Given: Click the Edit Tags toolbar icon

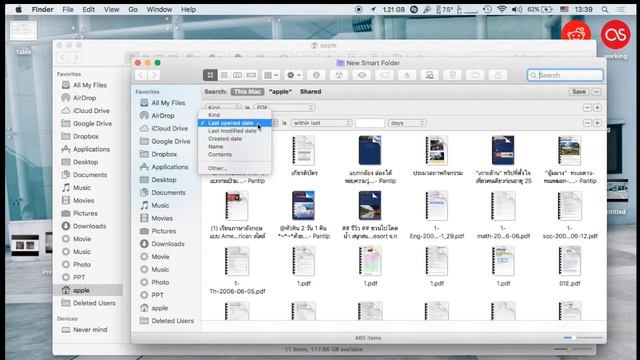Looking at the screenshot, I should pos(384,75).
